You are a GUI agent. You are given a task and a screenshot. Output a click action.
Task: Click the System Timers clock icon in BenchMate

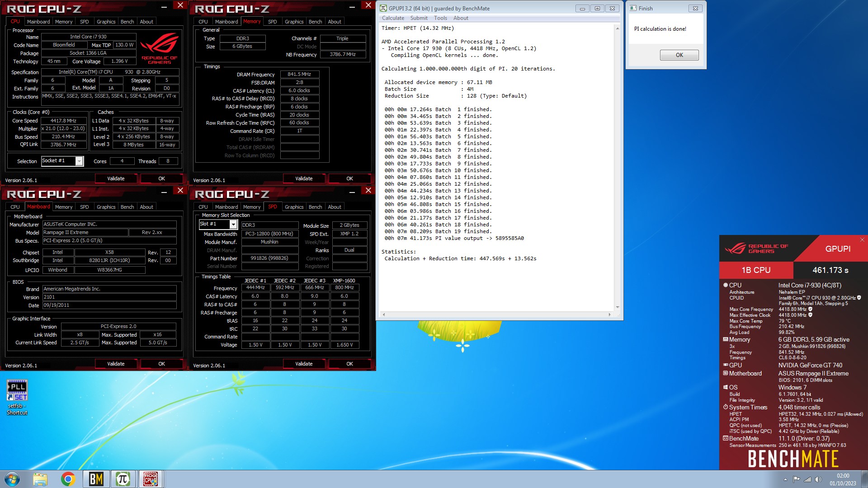tap(726, 407)
